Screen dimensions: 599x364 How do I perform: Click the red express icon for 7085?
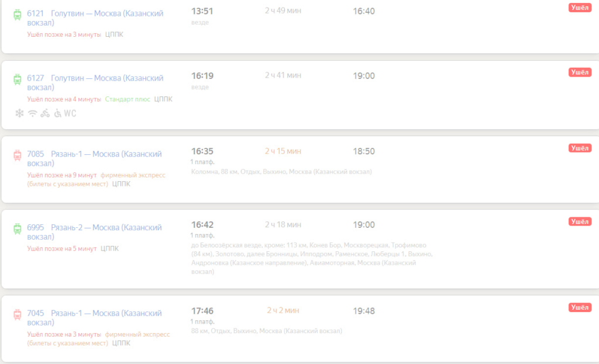coord(17,155)
